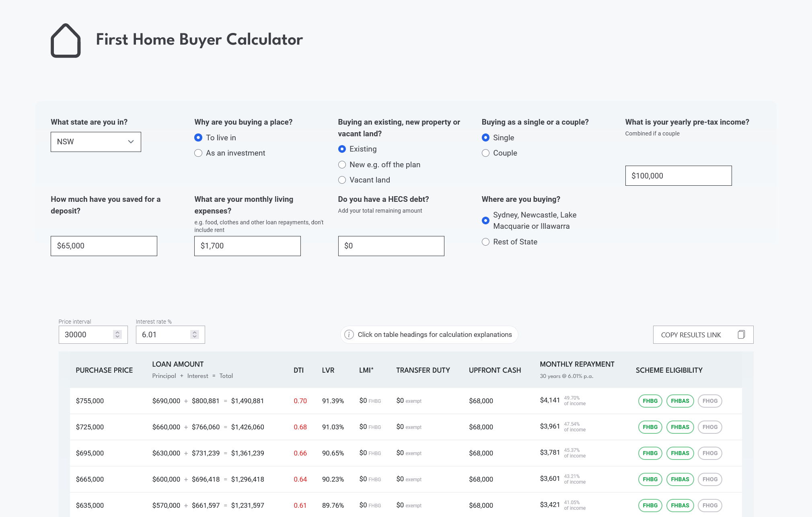Click the copy clipboard icon
The height and width of the screenshot is (517, 812).
coord(741,334)
